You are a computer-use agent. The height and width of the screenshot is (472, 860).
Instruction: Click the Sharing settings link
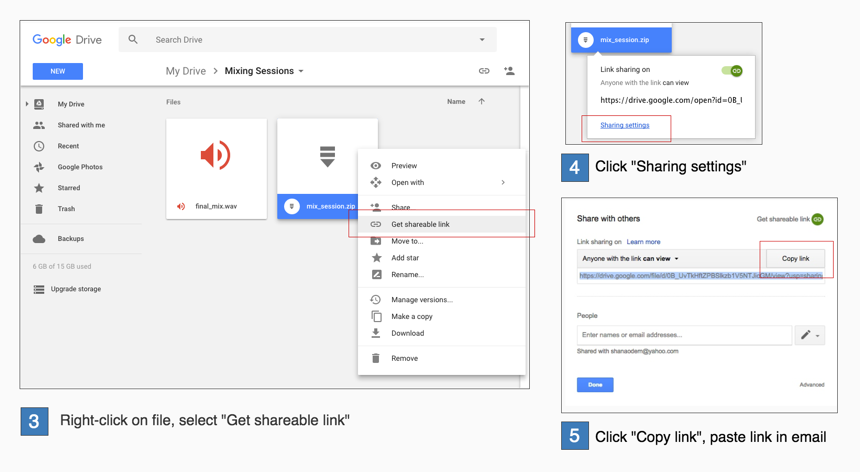[x=625, y=126]
